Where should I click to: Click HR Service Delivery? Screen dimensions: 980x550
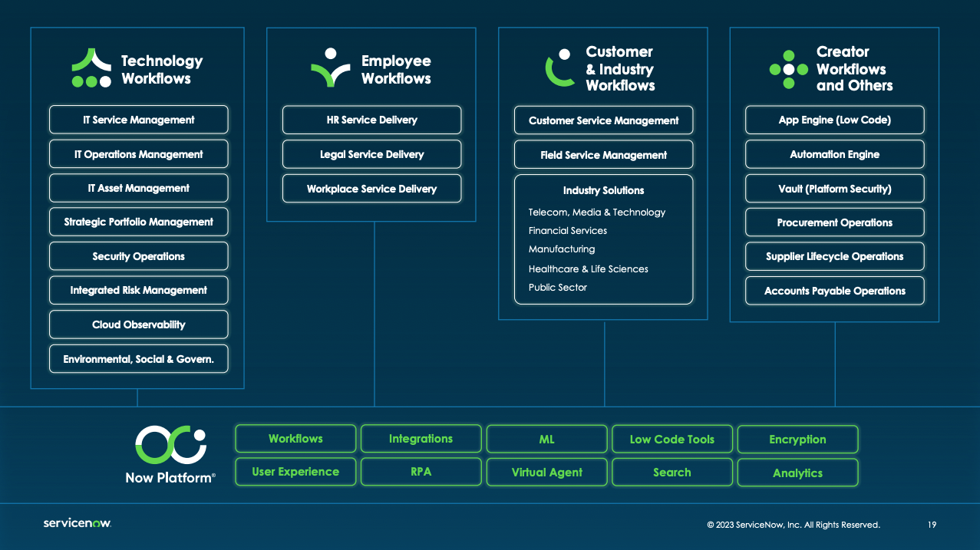(371, 120)
